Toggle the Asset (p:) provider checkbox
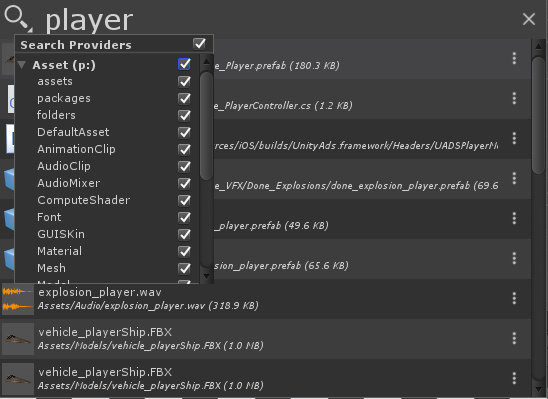This screenshot has height=399, width=548. coord(184,64)
